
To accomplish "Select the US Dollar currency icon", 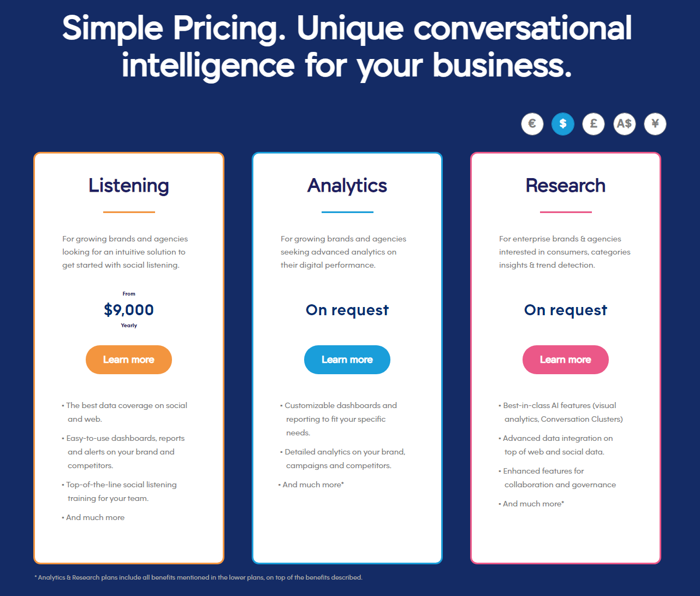I will tap(563, 124).
